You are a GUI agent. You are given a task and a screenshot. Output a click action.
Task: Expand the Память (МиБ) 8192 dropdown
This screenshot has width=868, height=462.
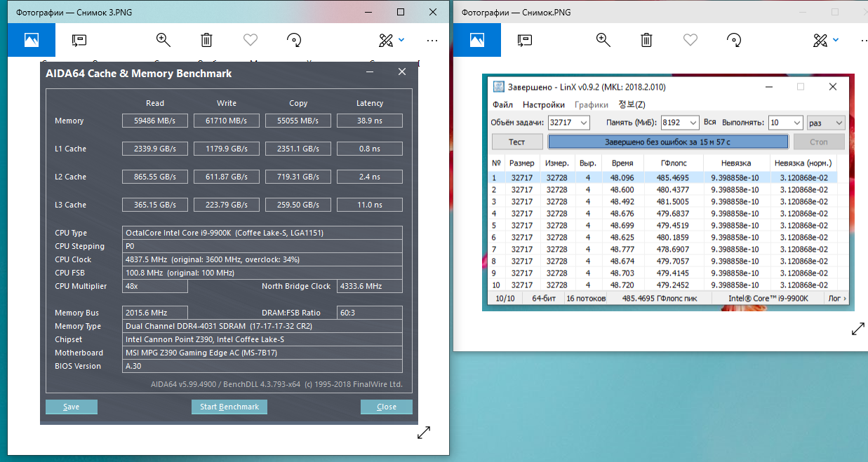693,123
